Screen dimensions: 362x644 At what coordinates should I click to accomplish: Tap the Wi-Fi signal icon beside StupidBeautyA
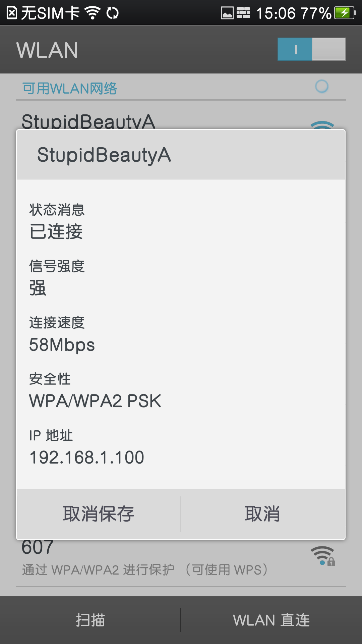pos(322,125)
